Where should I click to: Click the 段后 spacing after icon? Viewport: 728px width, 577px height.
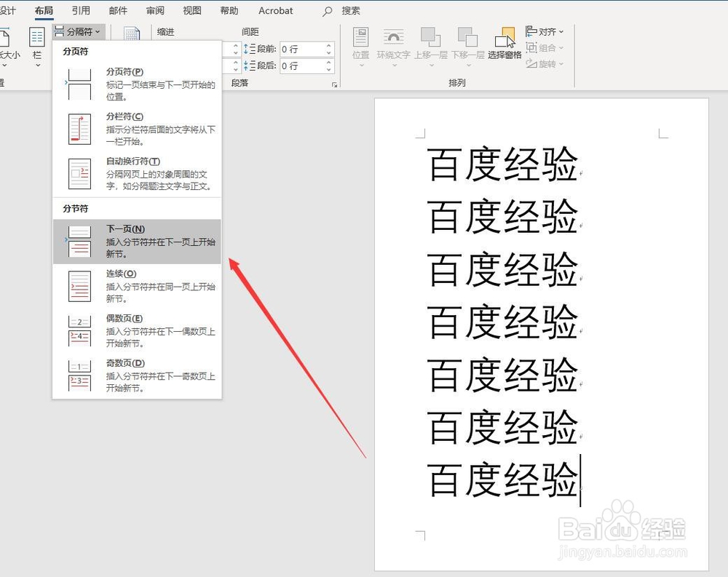[250, 65]
